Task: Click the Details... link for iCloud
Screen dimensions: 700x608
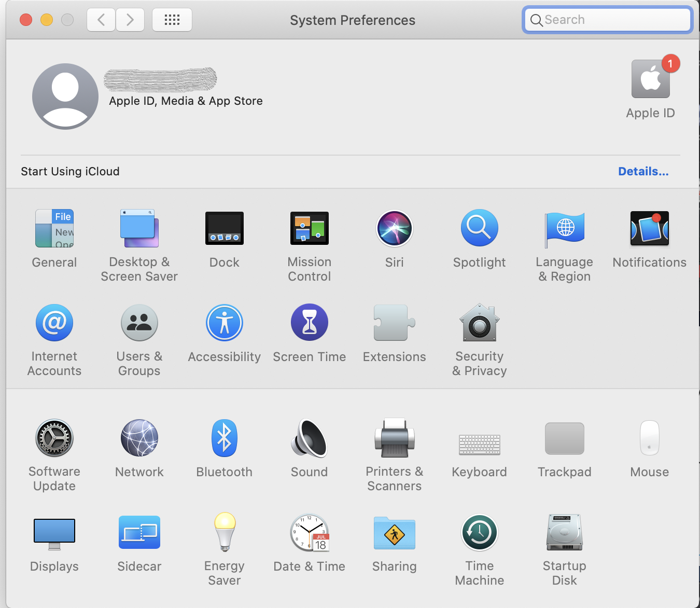Action: click(643, 171)
